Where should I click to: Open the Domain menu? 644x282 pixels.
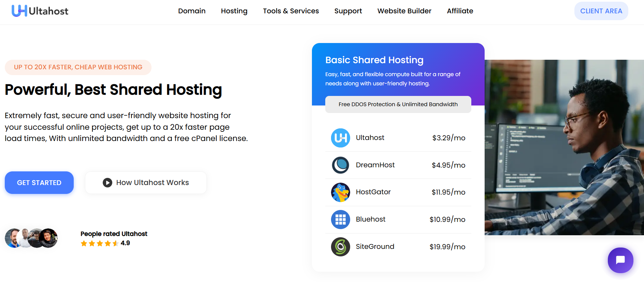[x=192, y=11]
